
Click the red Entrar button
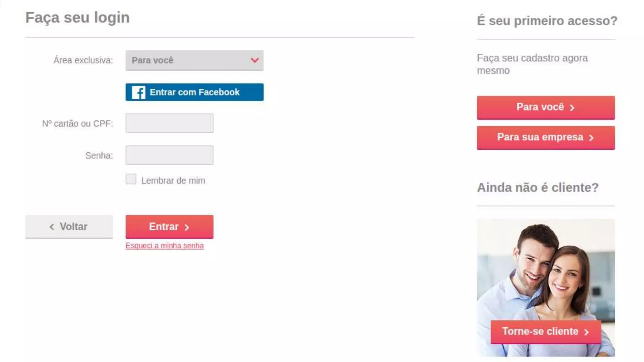coord(169,227)
